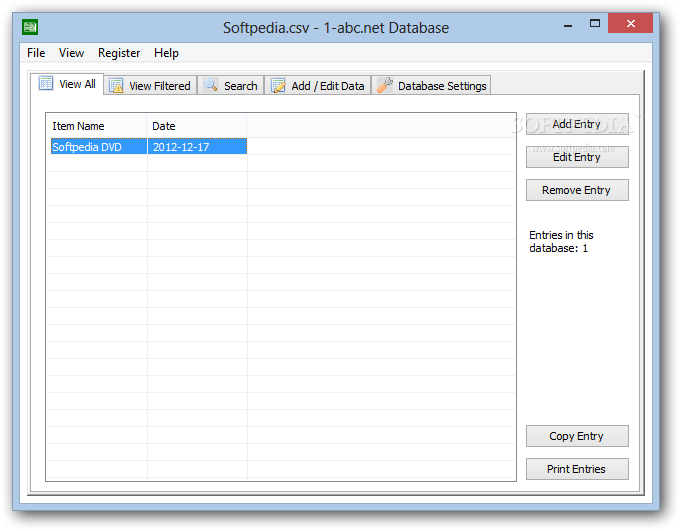The image size is (680, 531).
Task: Maximize the database window
Action: click(595, 24)
